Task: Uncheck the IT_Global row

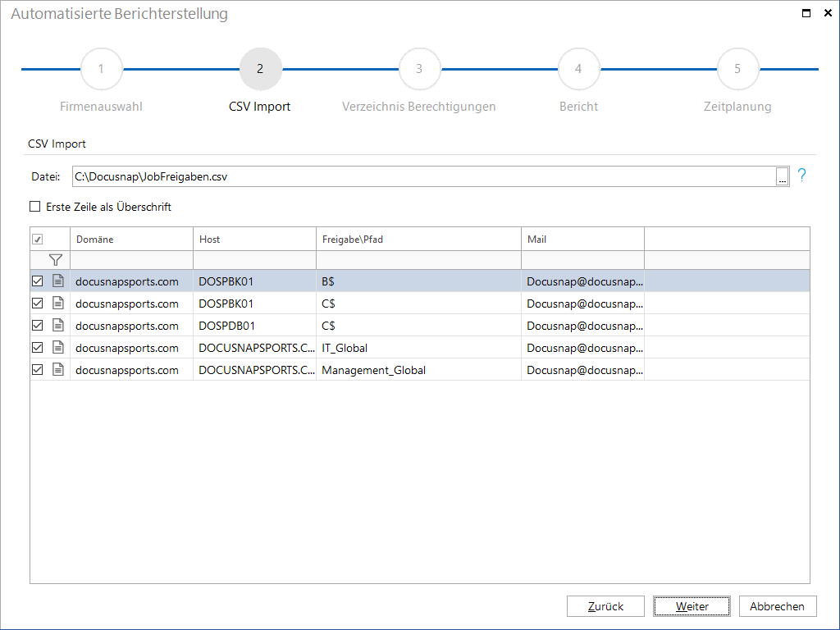Action: pos(38,348)
